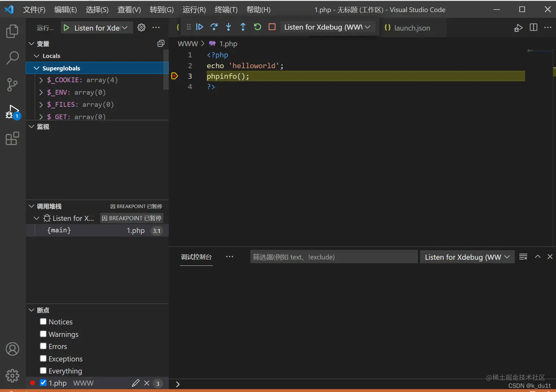This screenshot has width=556, height=392.
Task: Select the 调试控制台 panel tab
Action: coord(196,257)
